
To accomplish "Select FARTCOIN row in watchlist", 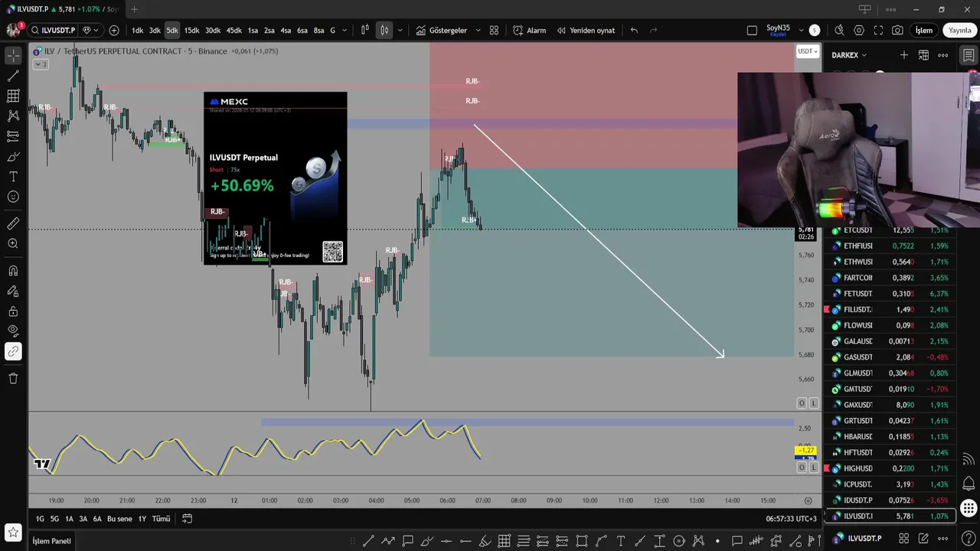I will (x=890, y=278).
